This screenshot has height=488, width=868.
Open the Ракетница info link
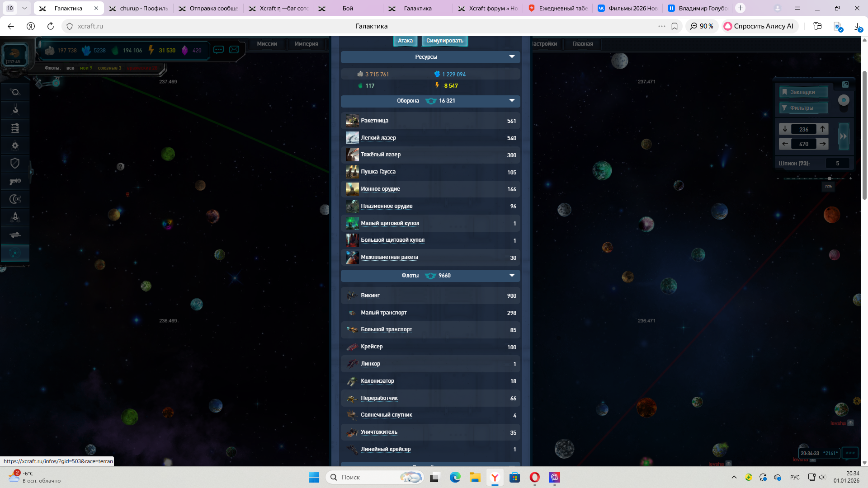click(374, 121)
